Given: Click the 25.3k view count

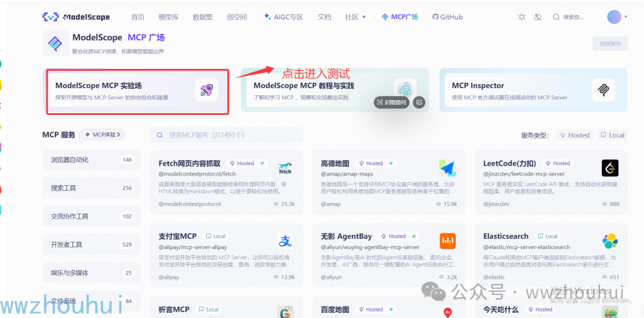Looking at the screenshot, I should coord(284,204).
